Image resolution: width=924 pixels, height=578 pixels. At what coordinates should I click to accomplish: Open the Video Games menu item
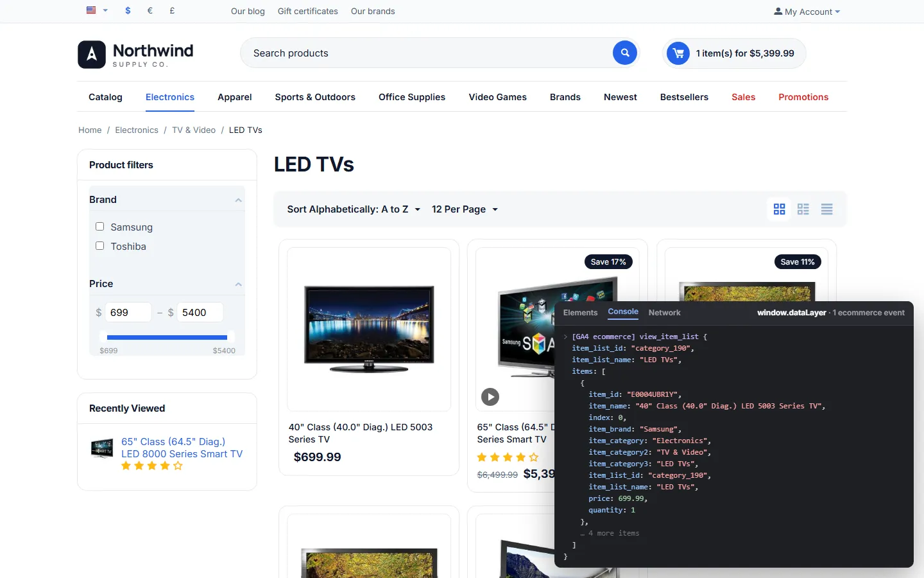tap(497, 97)
